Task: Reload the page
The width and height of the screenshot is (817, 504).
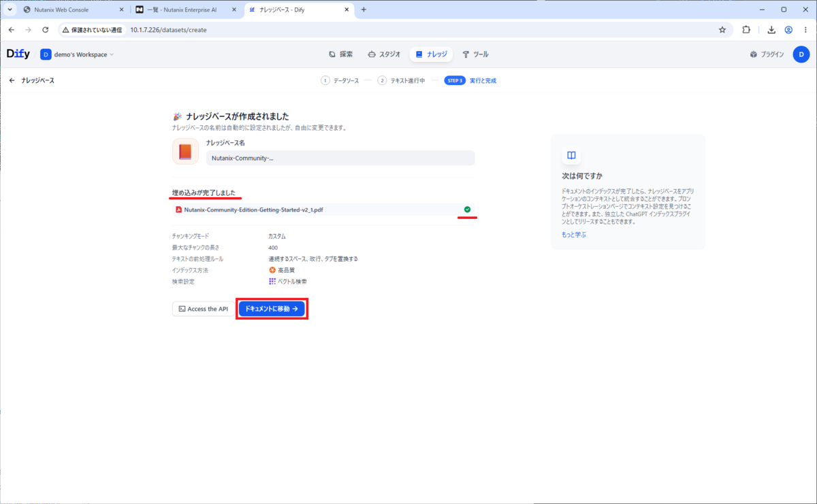Action: (x=46, y=30)
